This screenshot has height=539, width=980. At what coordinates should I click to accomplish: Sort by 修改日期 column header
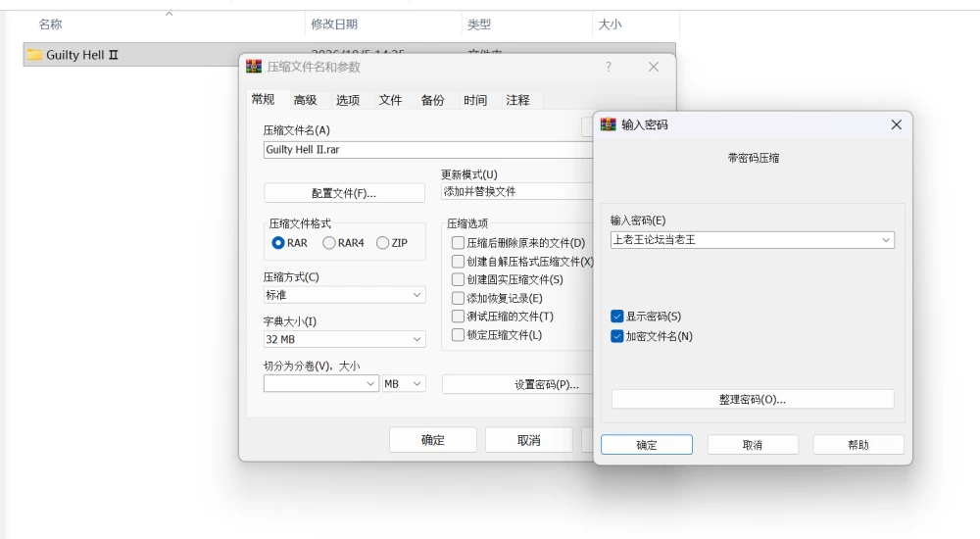point(334,24)
